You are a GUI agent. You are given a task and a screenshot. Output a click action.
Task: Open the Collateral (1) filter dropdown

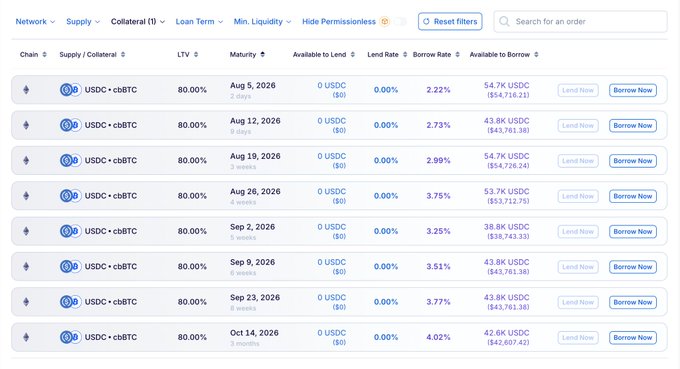click(x=138, y=22)
